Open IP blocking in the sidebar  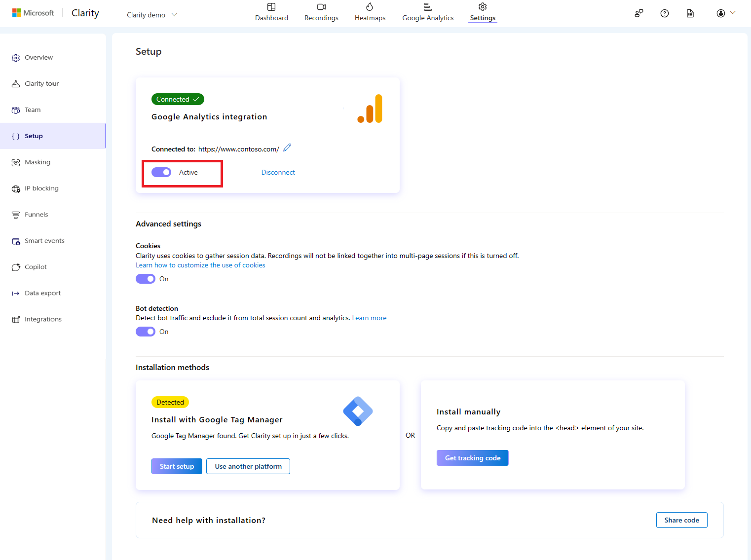[x=53, y=188]
